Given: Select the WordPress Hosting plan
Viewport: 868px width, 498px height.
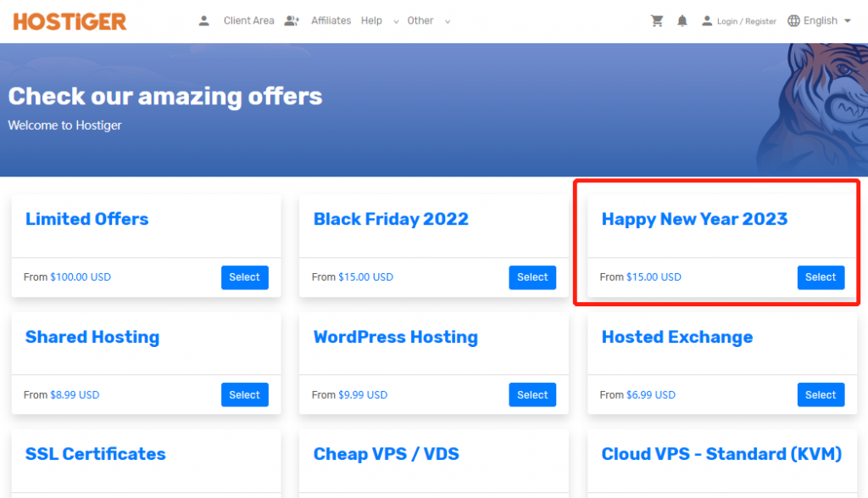Looking at the screenshot, I should [532, 395].
